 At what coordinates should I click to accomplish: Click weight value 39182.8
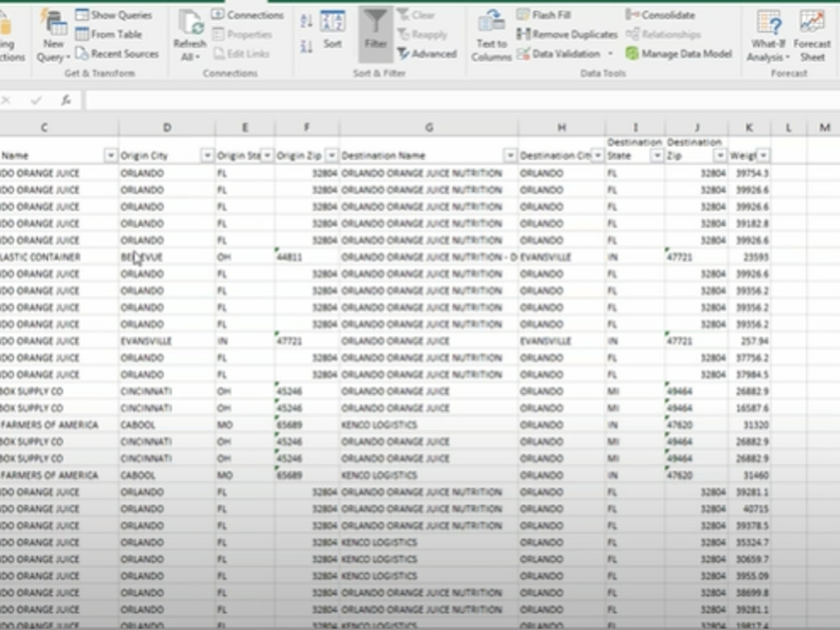[749, 223]
